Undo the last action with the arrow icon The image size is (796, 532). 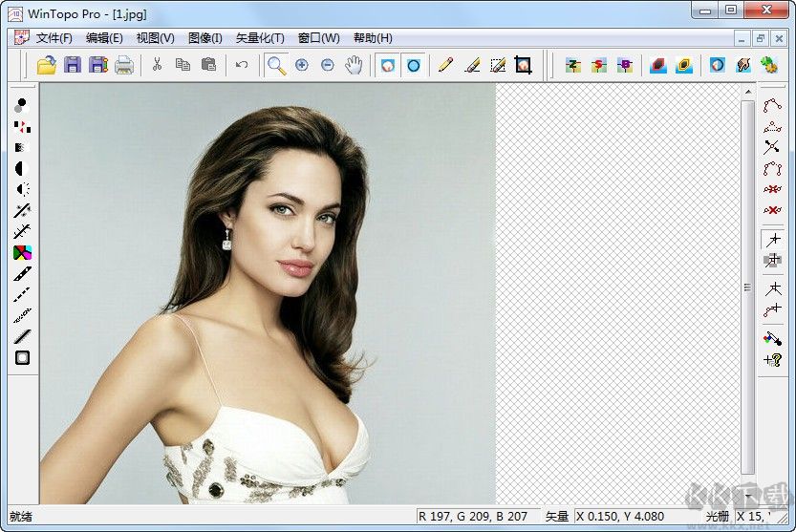click(x=242, y=64)
